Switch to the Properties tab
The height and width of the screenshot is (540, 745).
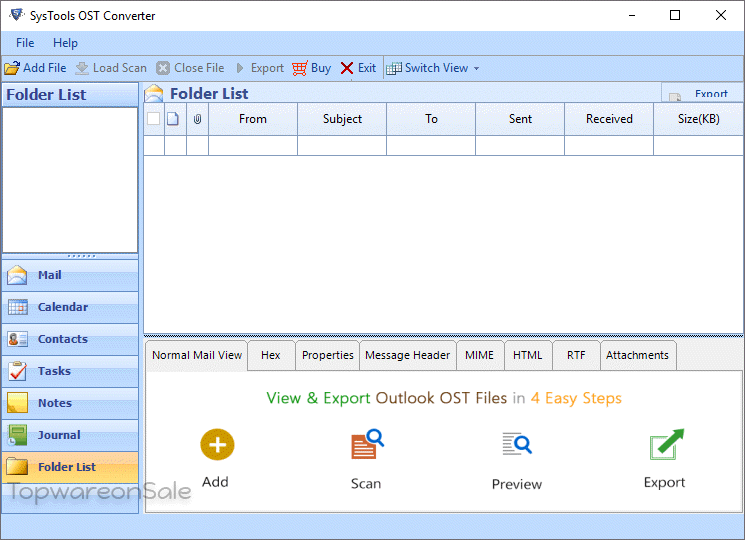tap(327, 355)
